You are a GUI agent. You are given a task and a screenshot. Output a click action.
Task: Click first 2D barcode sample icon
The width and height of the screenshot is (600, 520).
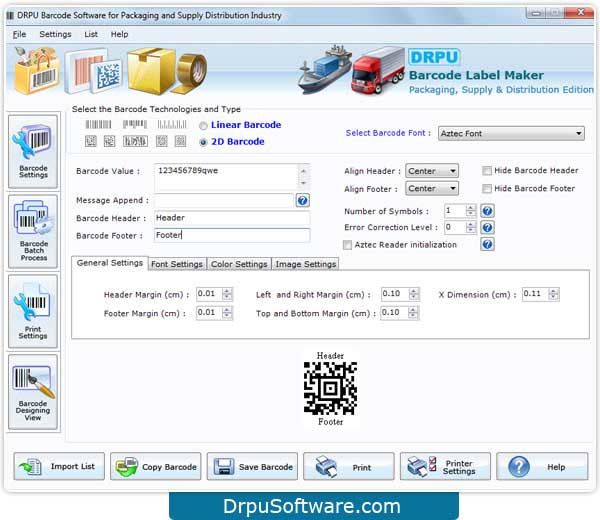91,142
